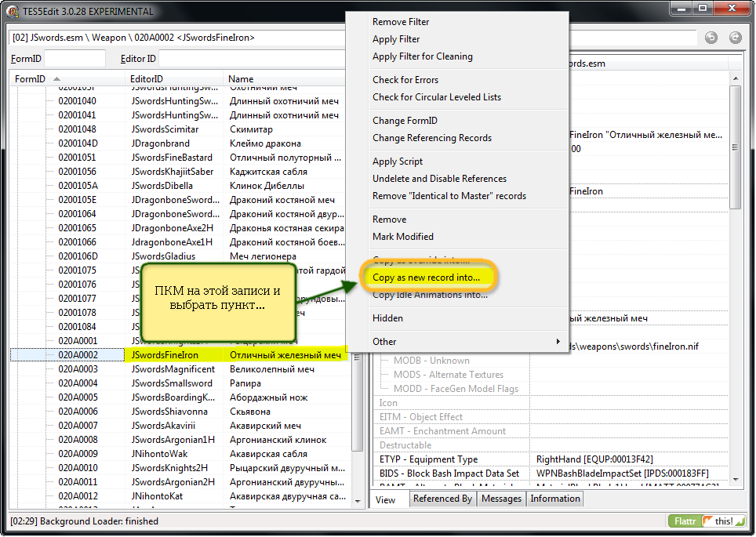This screenshot has height=537, width=756.
Task: Open the Referenced By tab
Action: pyautogui.click(x=442, y=499)
